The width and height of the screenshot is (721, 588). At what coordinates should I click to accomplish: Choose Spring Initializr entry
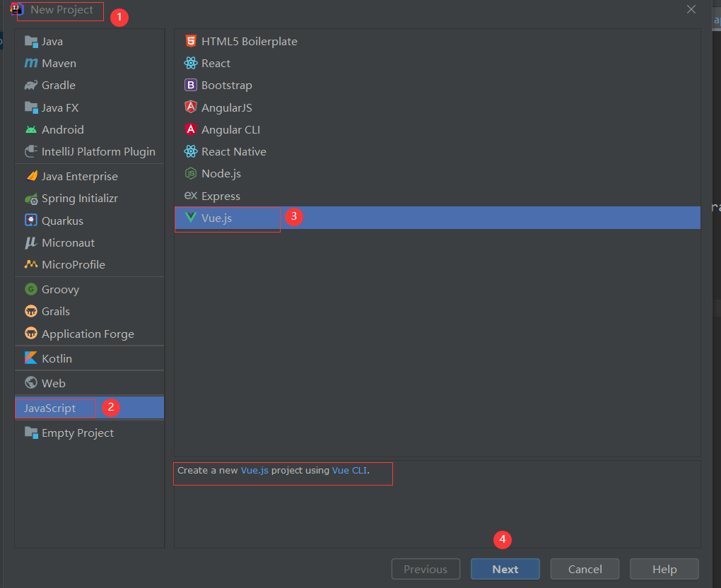(89, 199)
